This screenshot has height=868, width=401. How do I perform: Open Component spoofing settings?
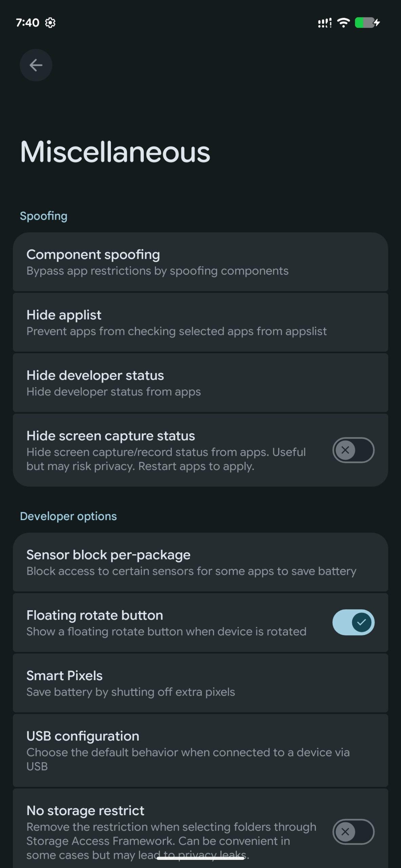(x=200, y=262)
